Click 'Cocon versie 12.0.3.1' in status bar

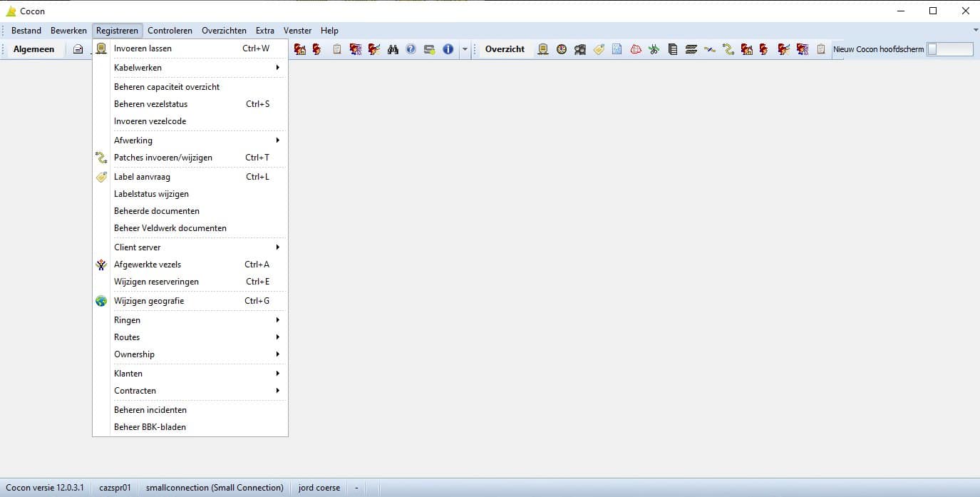[x=45, y=488]
